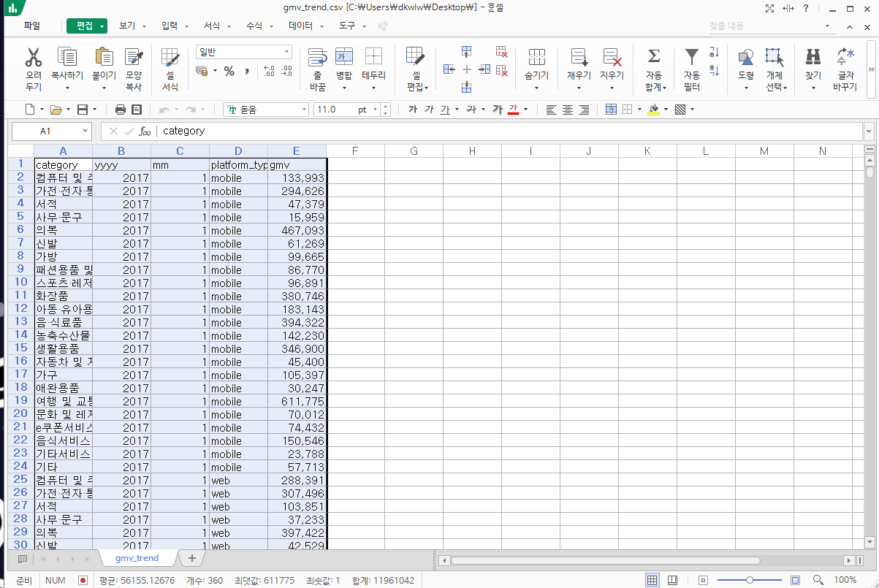Increase decimal places icon
The height and width of the screenshot is (588, 879).
click(268, 71)
